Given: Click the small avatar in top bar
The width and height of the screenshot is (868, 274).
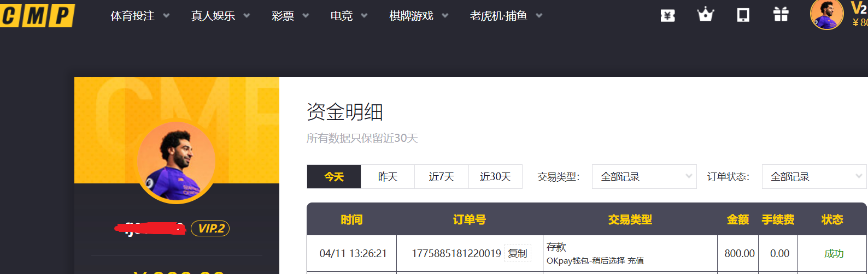Looking at the screenshot, I should point(826,15).
